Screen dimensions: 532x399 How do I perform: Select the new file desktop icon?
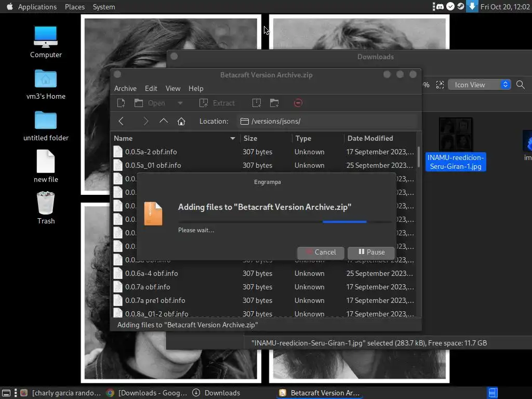point(46,166)
